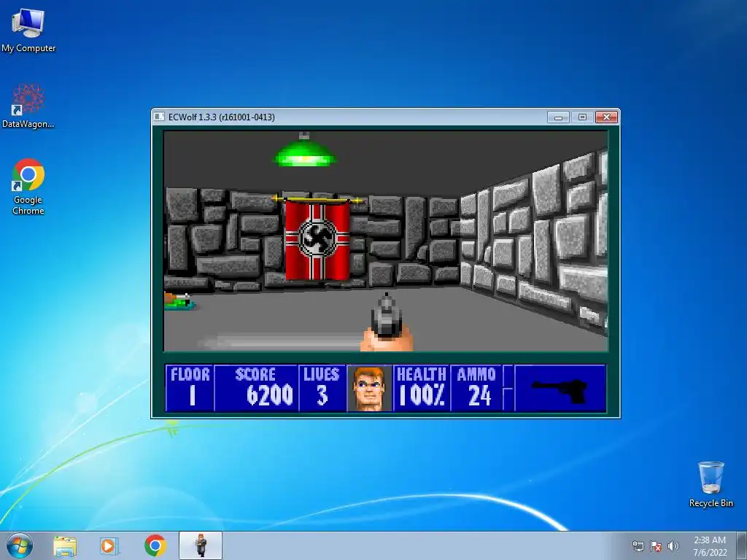Click the volume speaker tray icon
This screenshot has width=747, height=560.
point(673,546)
